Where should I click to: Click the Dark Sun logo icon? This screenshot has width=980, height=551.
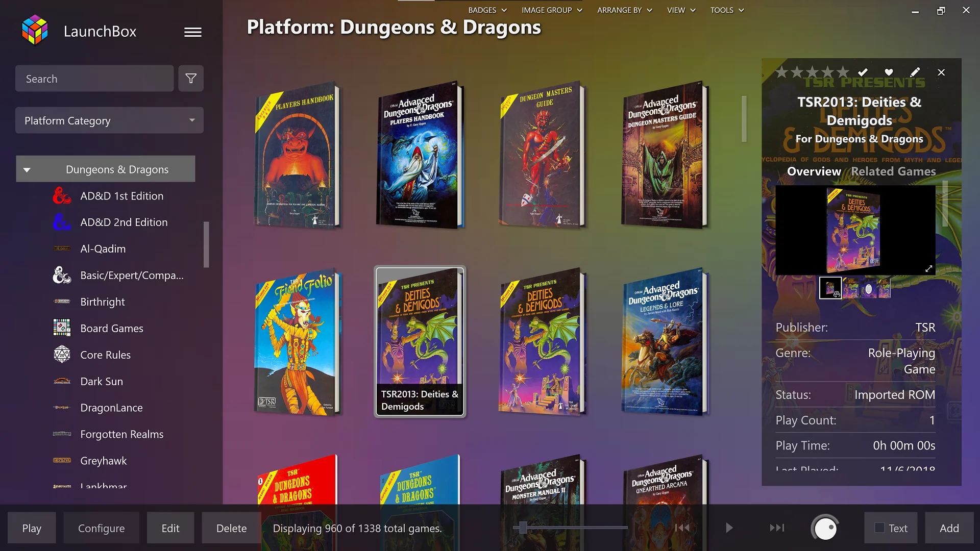pyautogui.click(x=62, y=381)
